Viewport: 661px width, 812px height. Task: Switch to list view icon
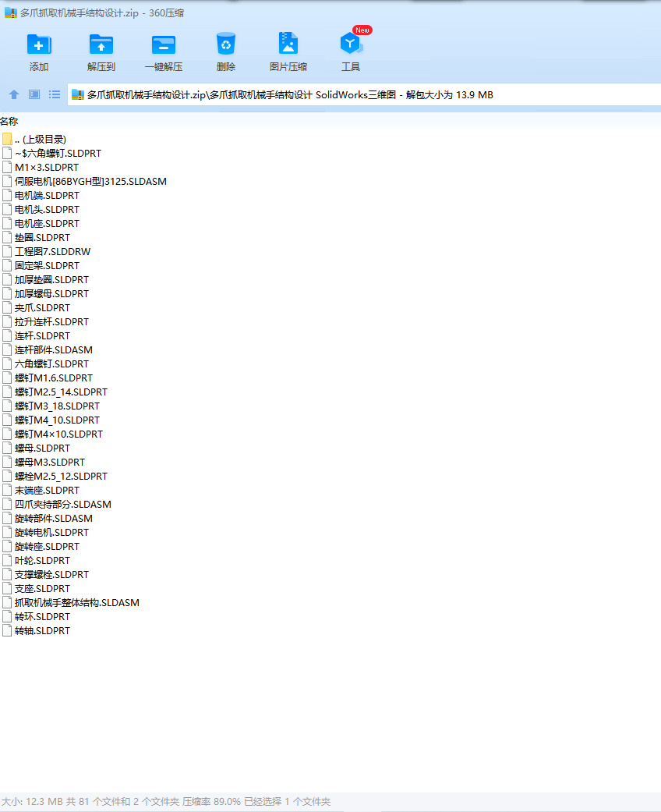click(x=55, y=94)
